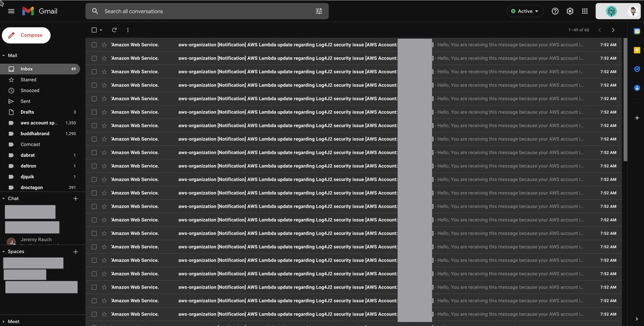Collapse the Spaces section
Viewport: 644px width, 326px height.
coord(3,251)
